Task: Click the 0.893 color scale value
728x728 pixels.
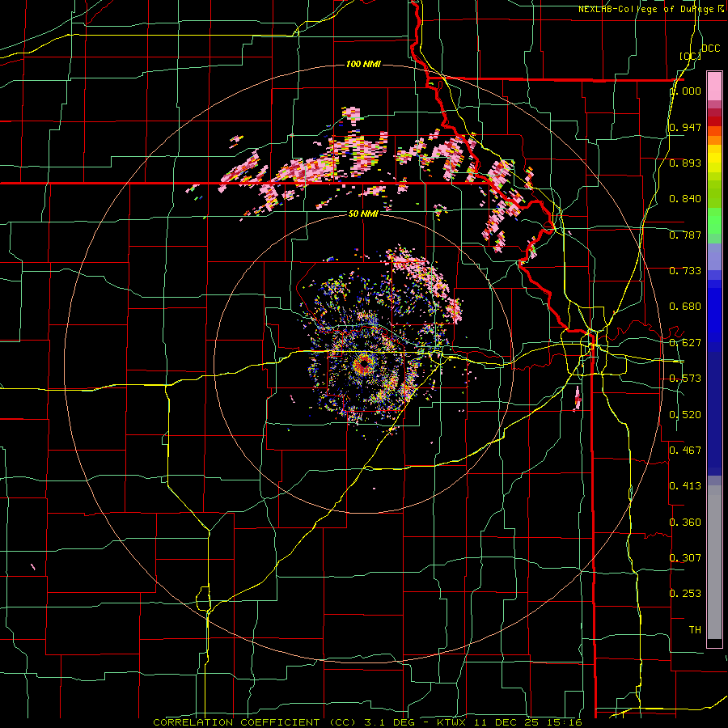Action: coord(685,163)
